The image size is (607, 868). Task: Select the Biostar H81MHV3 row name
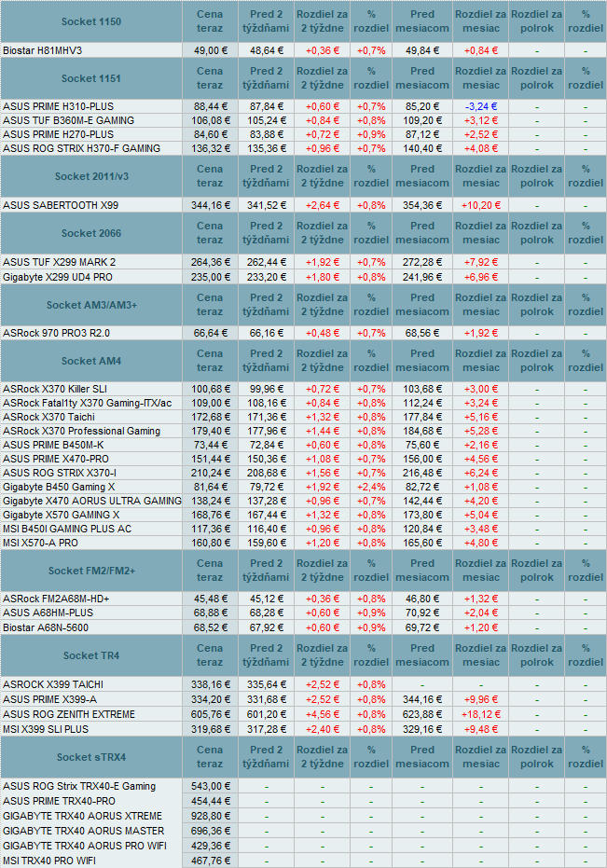tap(43, 50)
